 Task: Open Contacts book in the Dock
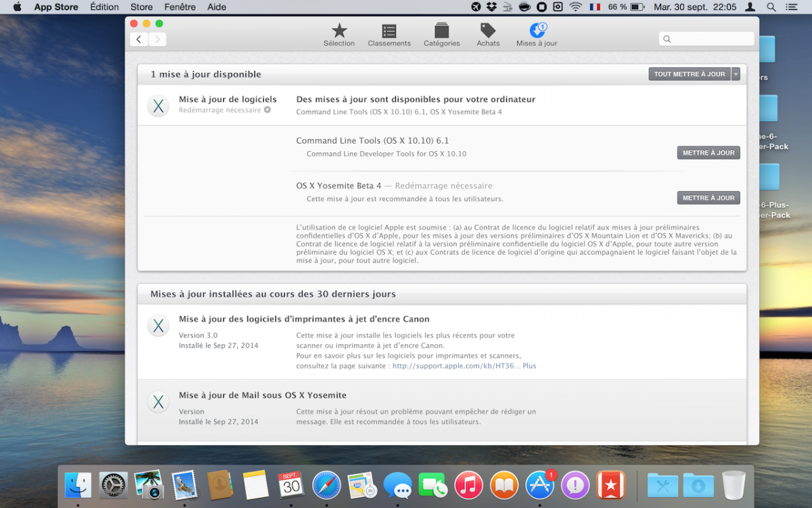tap(220, 486)
